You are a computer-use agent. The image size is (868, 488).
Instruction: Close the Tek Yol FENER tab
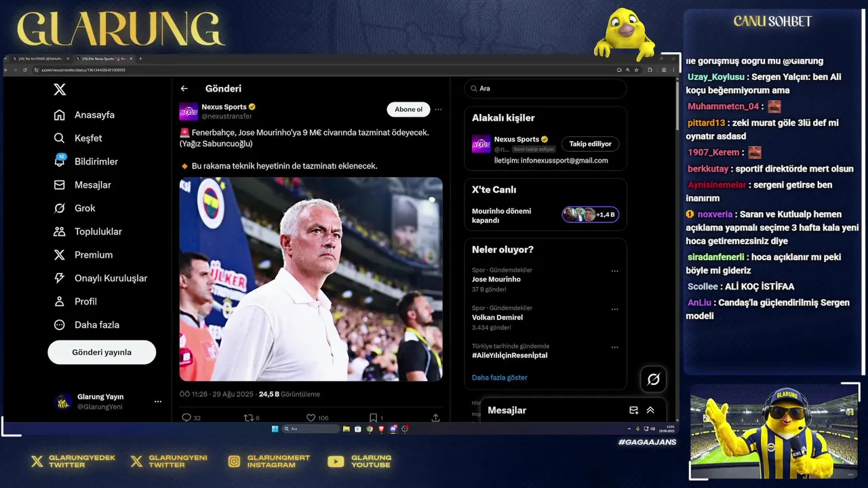pyautogui.click(x=66, y=59)
